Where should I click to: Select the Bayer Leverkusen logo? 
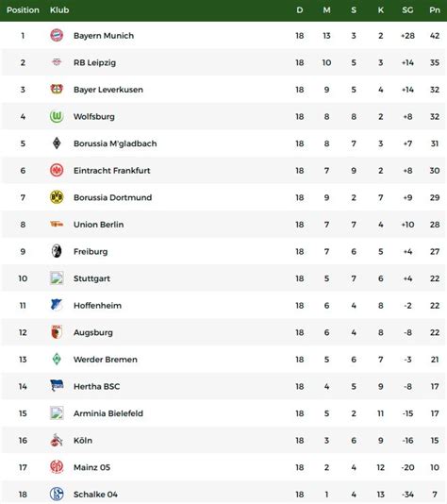(57, 89)
